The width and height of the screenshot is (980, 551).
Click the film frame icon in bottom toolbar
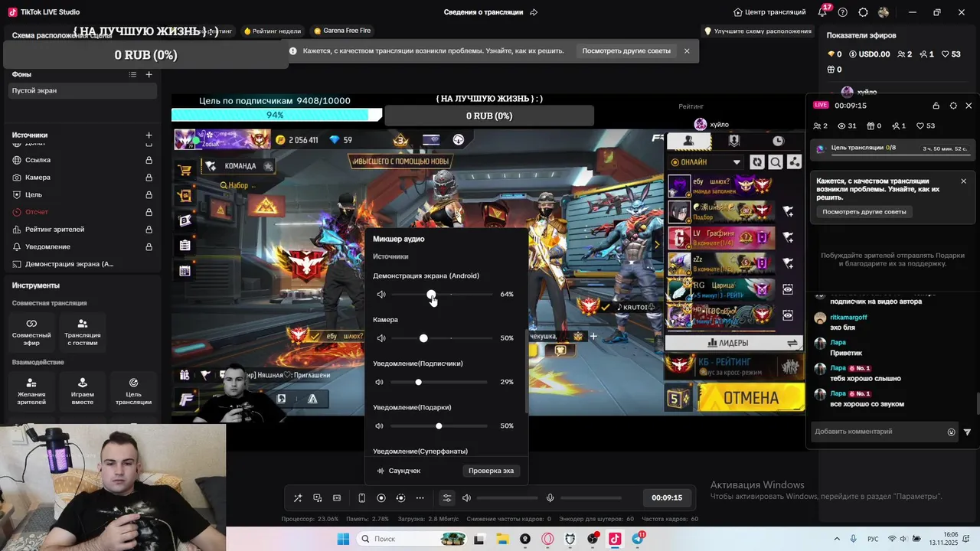click(337, 498)
